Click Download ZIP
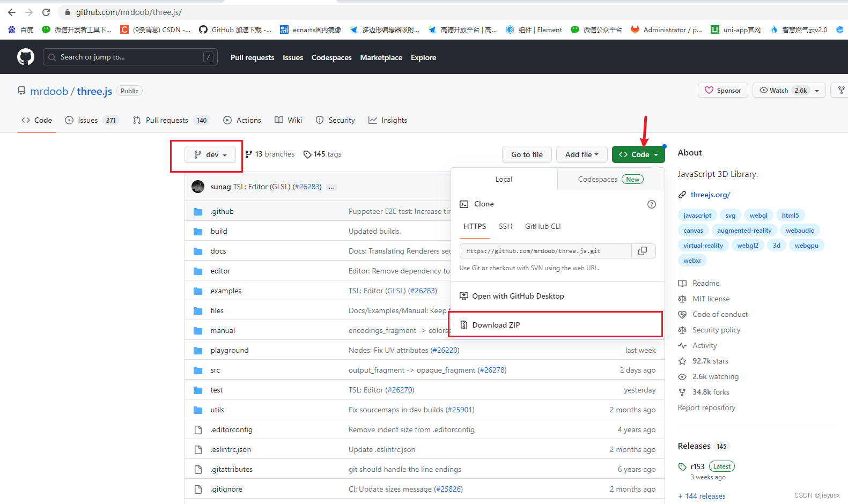The height and width of the screenshot is (504, 848). click(557, 325)
